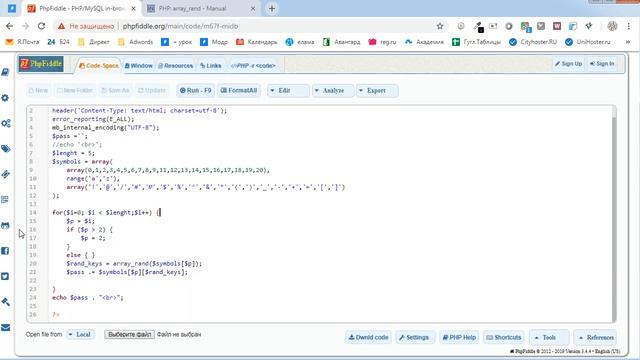
Task: Go back in the browser
Action: (x=9, y=26)
